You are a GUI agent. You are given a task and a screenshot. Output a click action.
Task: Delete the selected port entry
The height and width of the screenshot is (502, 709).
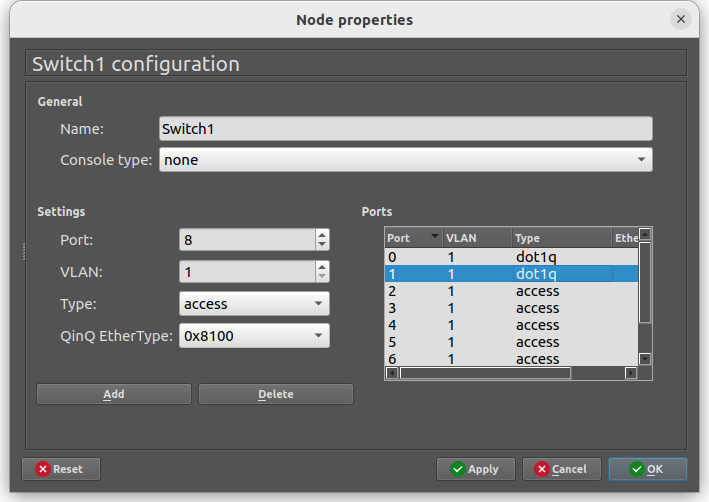[x=276, y=394]
